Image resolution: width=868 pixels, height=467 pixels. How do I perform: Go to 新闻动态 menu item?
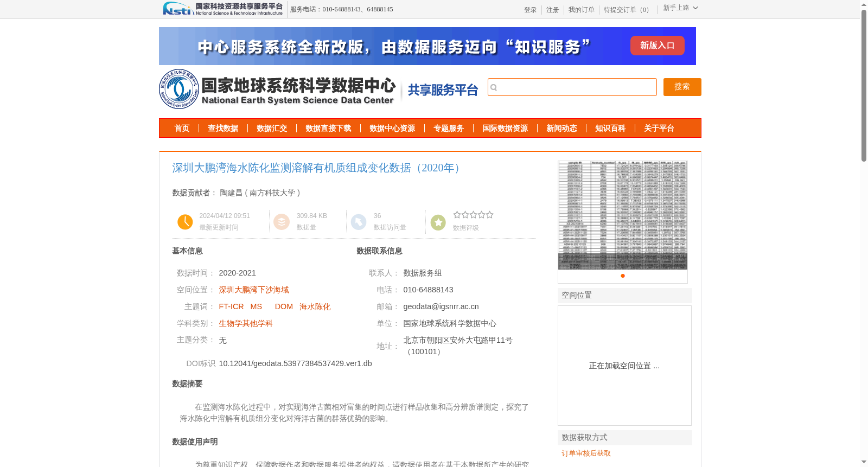(x=561, y=129)
